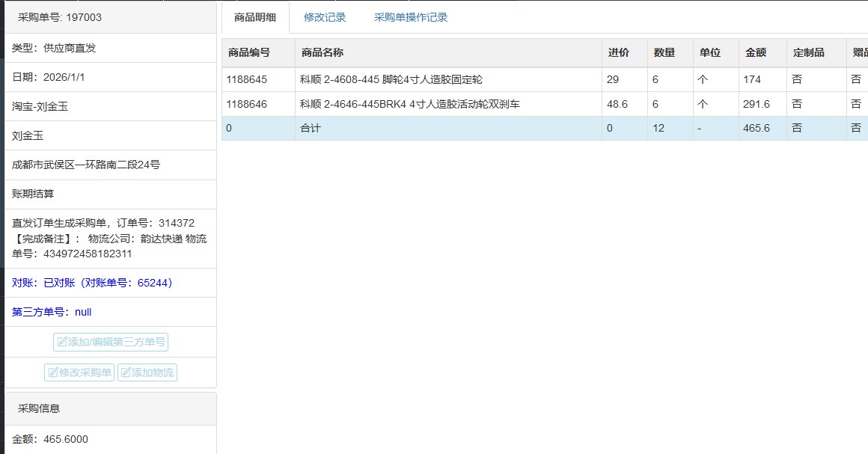Sort by the 进价 column header
Screen dimensions: 868x454
(x=618, y=52)
